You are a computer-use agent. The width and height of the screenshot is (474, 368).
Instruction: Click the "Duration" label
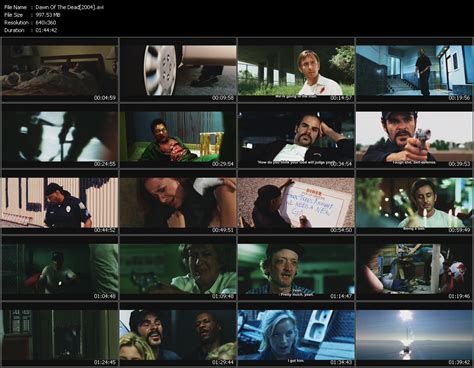tap(14, 30)
